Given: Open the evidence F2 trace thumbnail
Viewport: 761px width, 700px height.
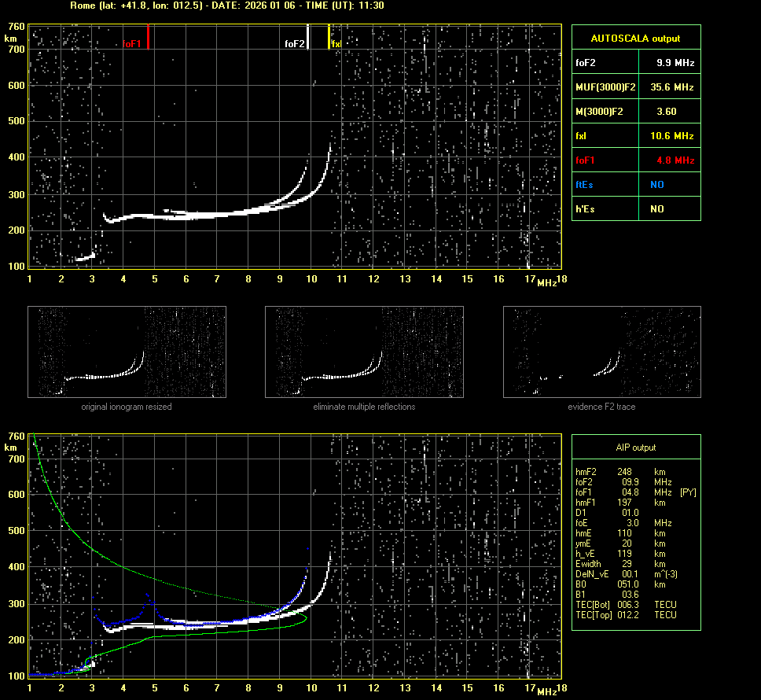Looking at the screenshot, I should (601, 352).
